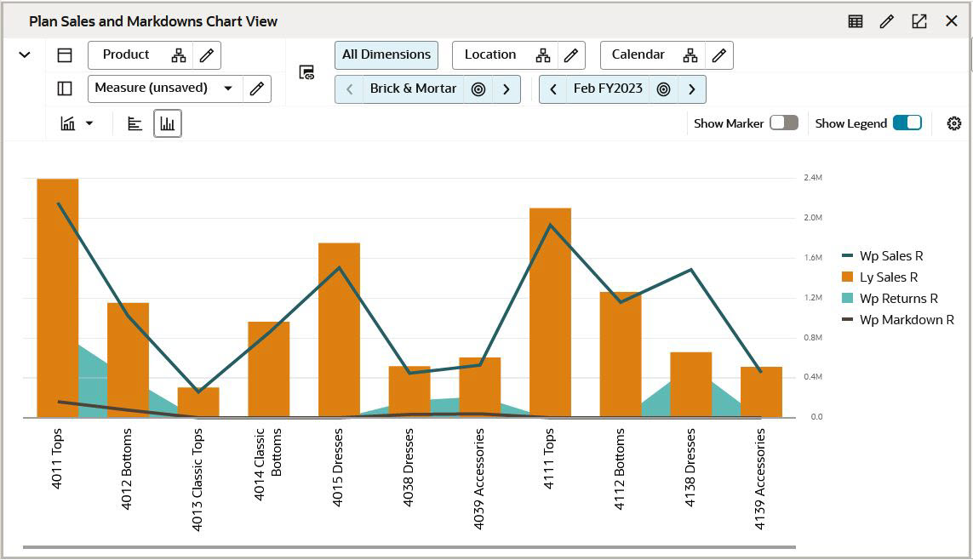This screenshot has height=560, width=973.
Task: Switch to horizontal bar orientation
Action: pos(135,124)
